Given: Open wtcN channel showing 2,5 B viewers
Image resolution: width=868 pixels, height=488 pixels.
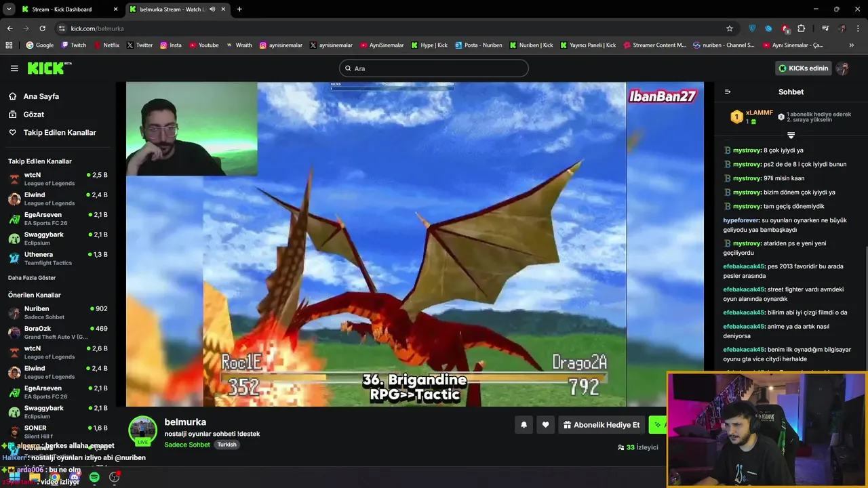Looking at the screenshot, I should pos(58,179).
